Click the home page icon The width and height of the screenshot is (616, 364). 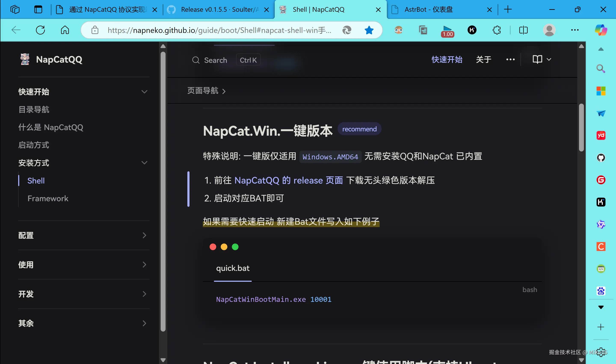click(x=65, y=30)
